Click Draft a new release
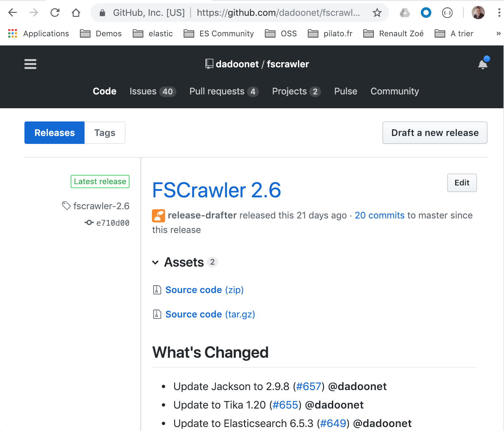This screenshot has width=504, height=431. 435,133
